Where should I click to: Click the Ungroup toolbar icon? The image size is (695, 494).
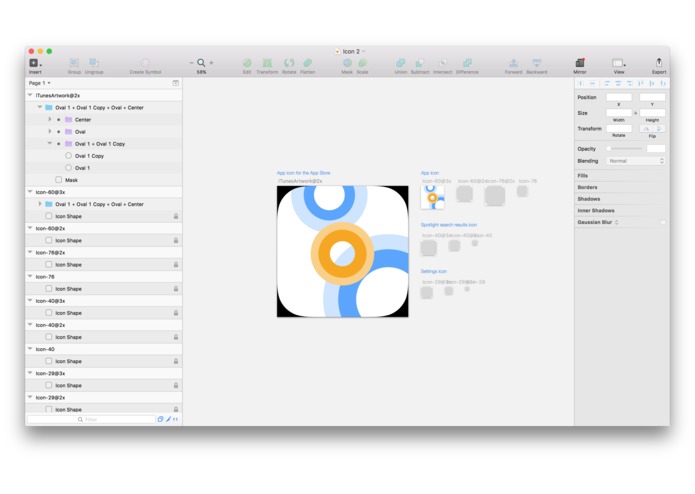pos(94,63)
